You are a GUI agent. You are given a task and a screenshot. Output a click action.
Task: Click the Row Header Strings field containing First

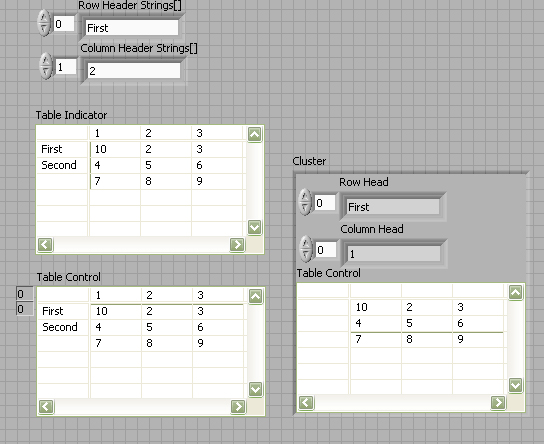[132, 27]
